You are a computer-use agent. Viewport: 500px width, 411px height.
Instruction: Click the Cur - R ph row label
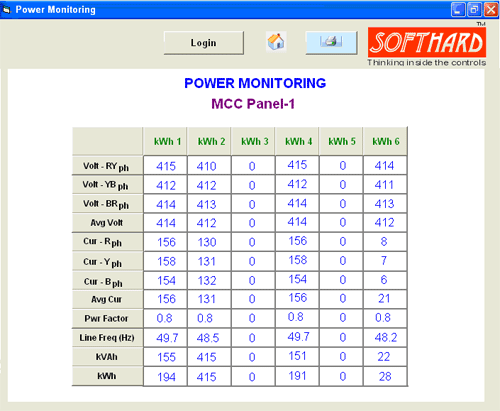tap(108, 242)
